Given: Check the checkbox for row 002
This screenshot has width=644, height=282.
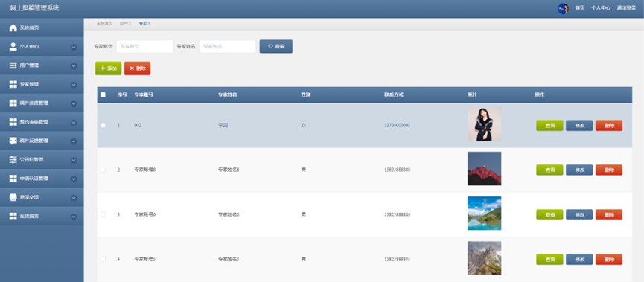Looking at the screenshot, I should (x=103, y=125).
